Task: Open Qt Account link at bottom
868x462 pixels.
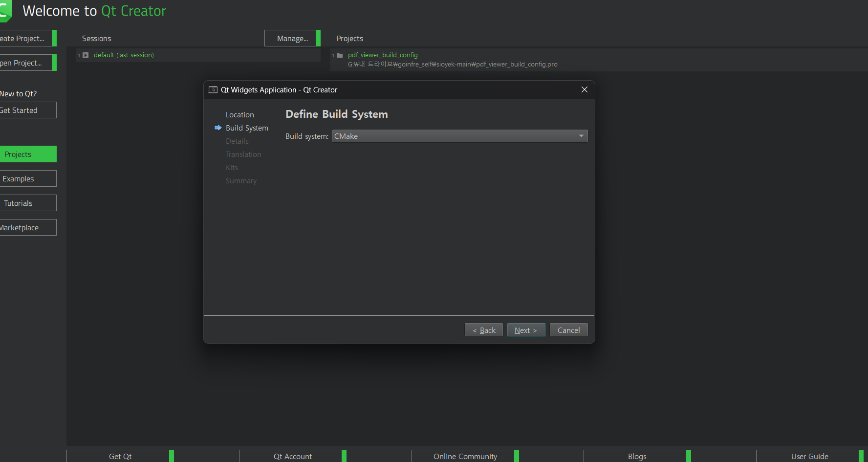Action: pos(293,456)
